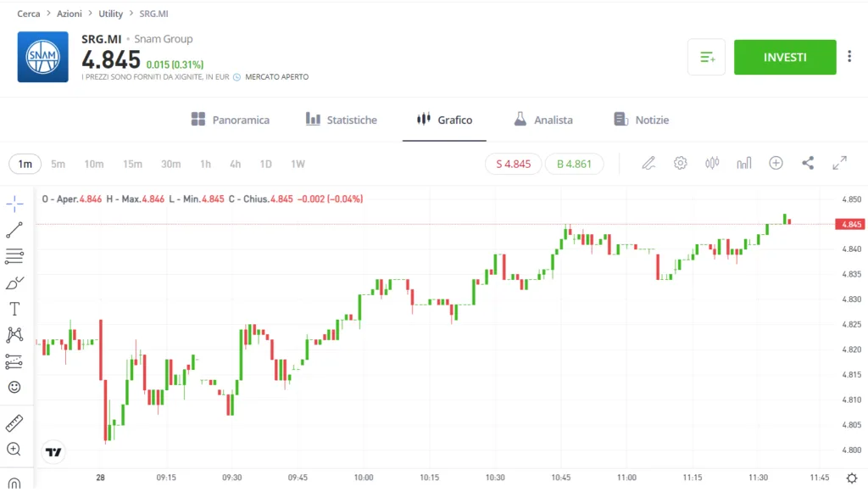Open the Statistiche tab
This screenshot has width=868, height=492.
pos(341,120)
